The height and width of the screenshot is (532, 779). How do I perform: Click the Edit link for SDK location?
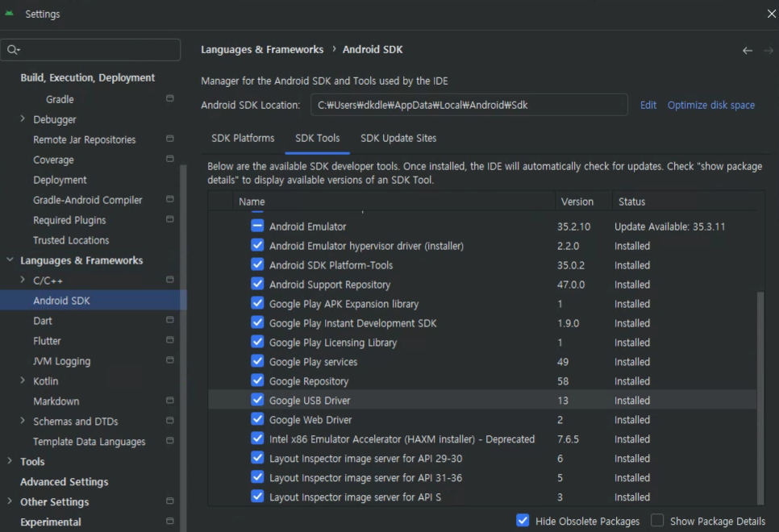(648, 106)
